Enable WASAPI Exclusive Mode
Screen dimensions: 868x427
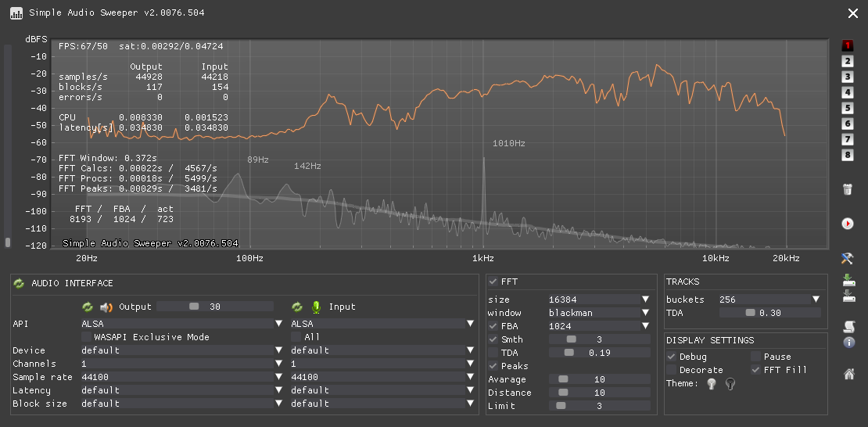click(86, 337)
